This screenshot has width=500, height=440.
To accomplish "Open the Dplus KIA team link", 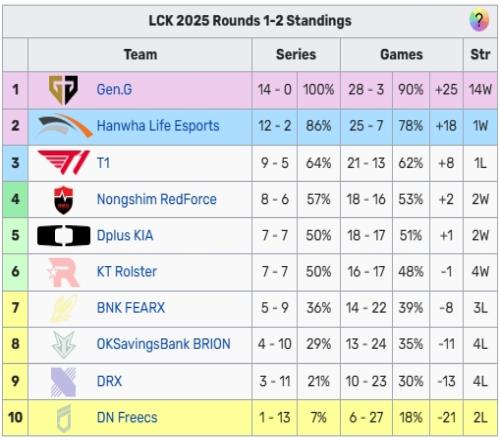I will (125, 235).
